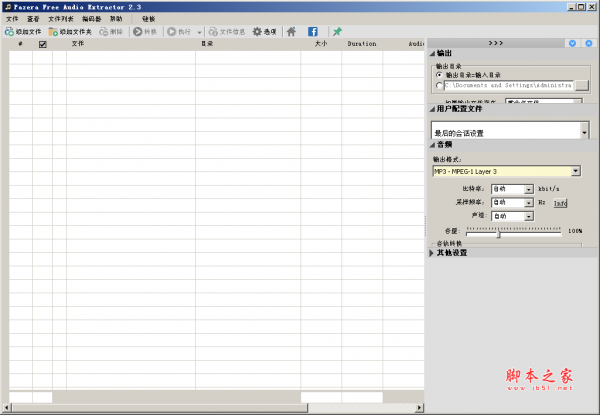Toggle the select-all checkbox in list header
Viewport: 600px width, 415px height.
(42, 44)
